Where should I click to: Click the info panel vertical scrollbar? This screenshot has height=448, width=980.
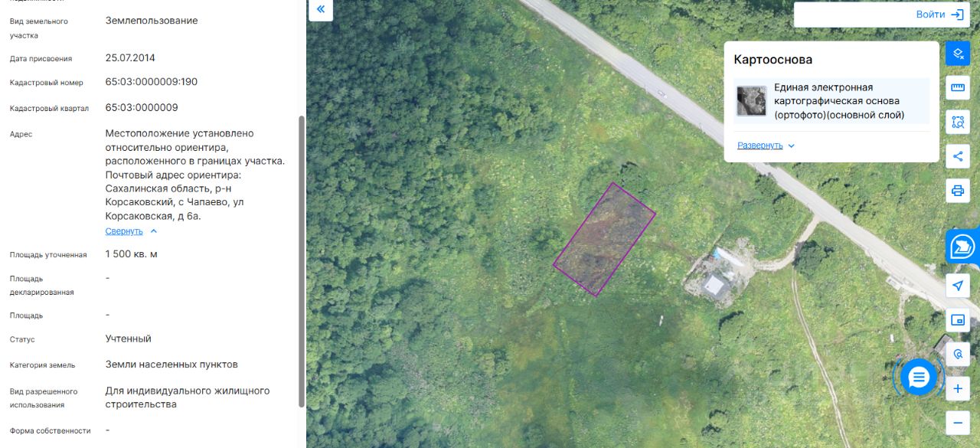click(301, 260)
